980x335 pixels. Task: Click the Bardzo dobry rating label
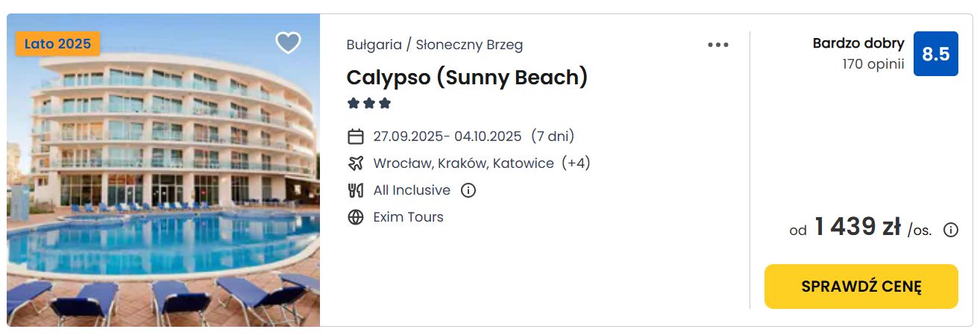[858, 43]
